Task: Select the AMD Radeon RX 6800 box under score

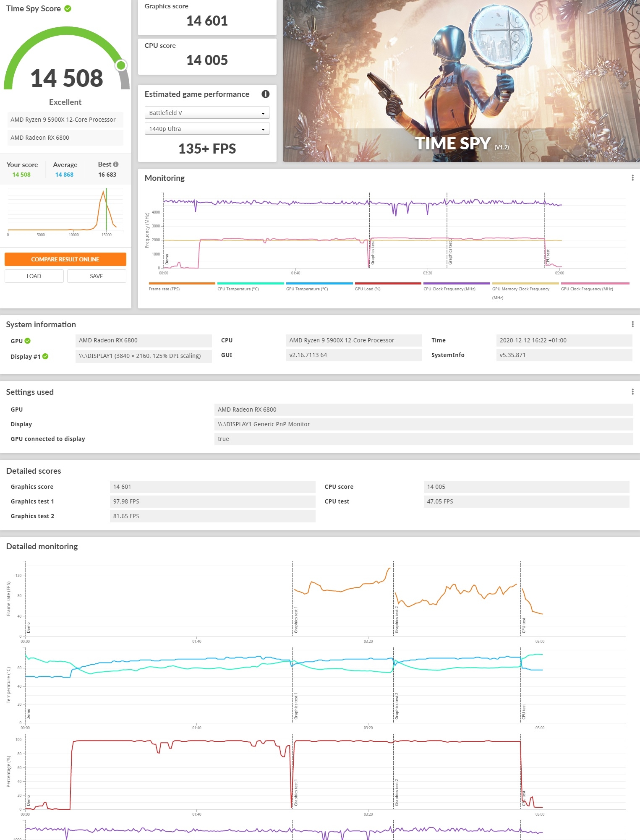Action: pos(65,138)
